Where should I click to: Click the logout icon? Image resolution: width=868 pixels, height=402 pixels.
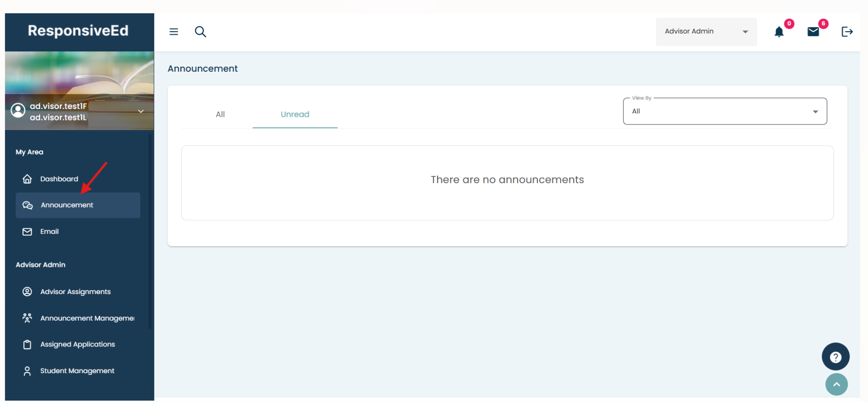[847, 32]
